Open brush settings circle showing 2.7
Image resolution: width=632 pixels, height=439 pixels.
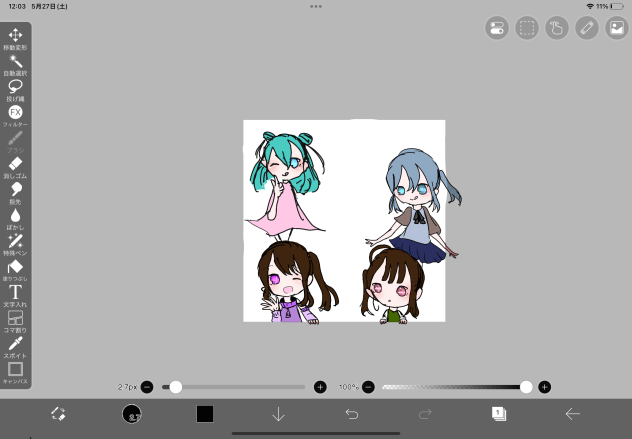(132, 414)
